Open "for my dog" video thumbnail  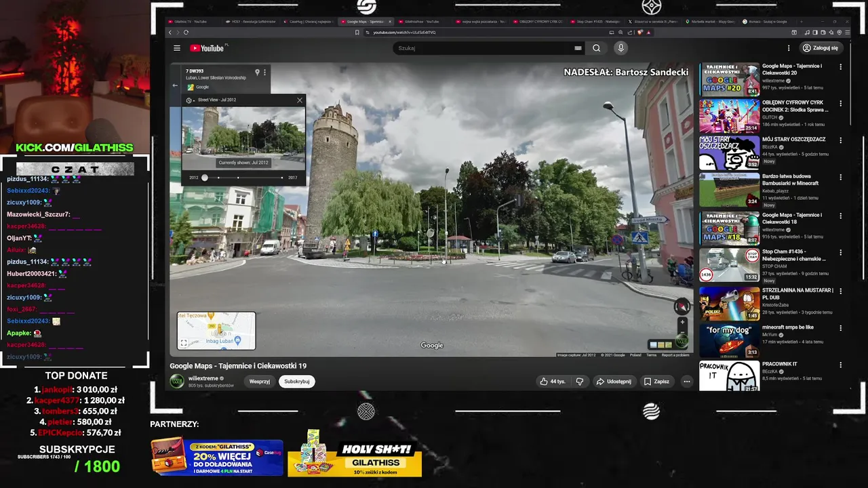click(730, 341)
